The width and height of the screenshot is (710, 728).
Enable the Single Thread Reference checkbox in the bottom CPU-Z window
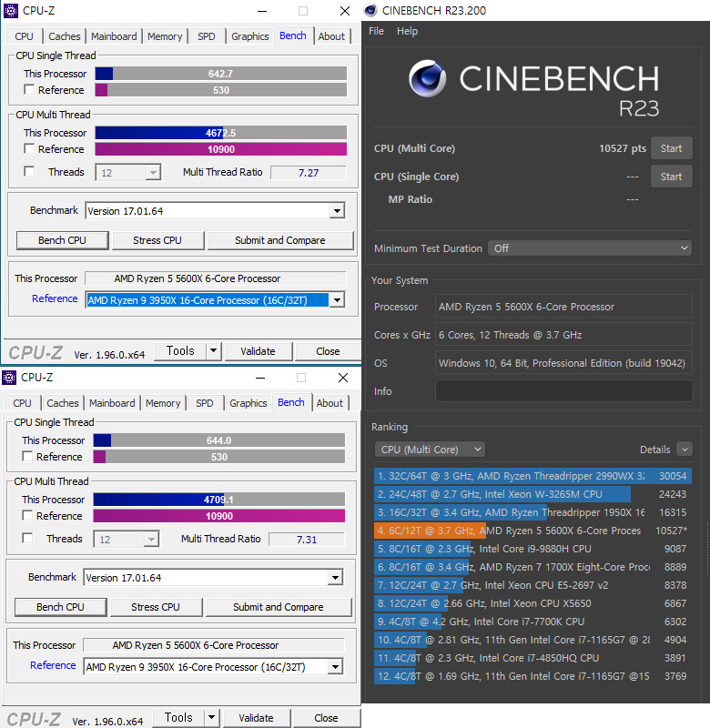click(x=27, y=456)
